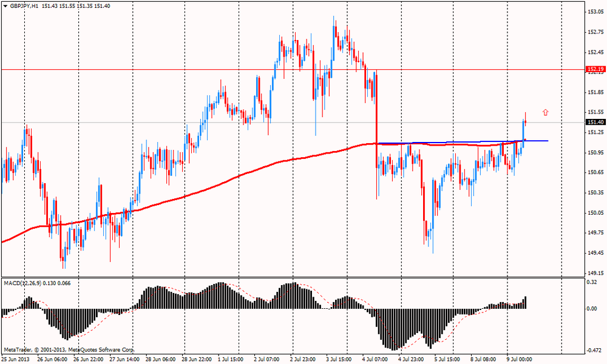The height and width of the screenshot is (364, 607).
Task: Click the 151.40 current price tag
Action: coord(595,122)
